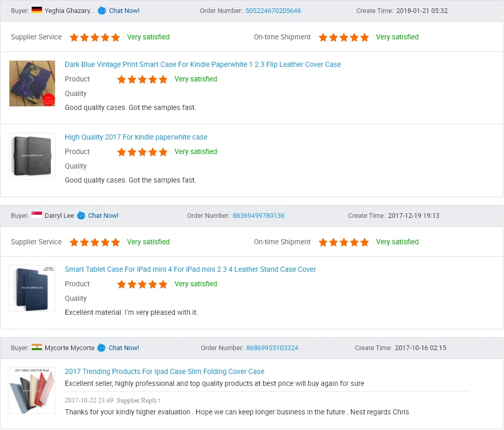Screen dimensions: 504x430
Task: Open order number 86869955103324
Action: click(x=272, y=348)
